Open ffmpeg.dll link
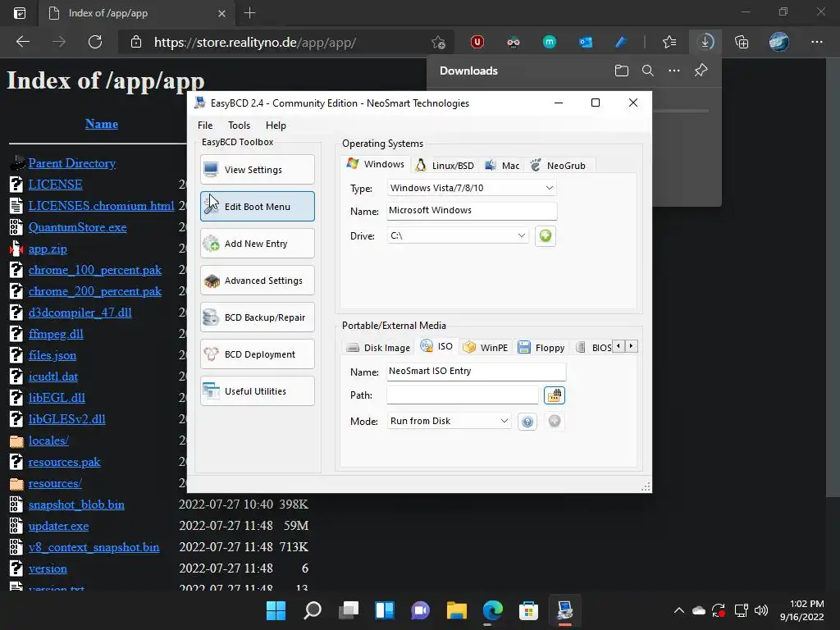Viewport: 840px width, 630px height. pyautogui.click(x=56, y=334)
